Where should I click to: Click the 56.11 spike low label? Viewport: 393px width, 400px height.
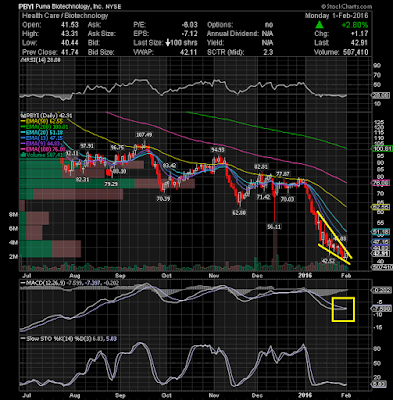pyautogui.click(x=274, y=227)
